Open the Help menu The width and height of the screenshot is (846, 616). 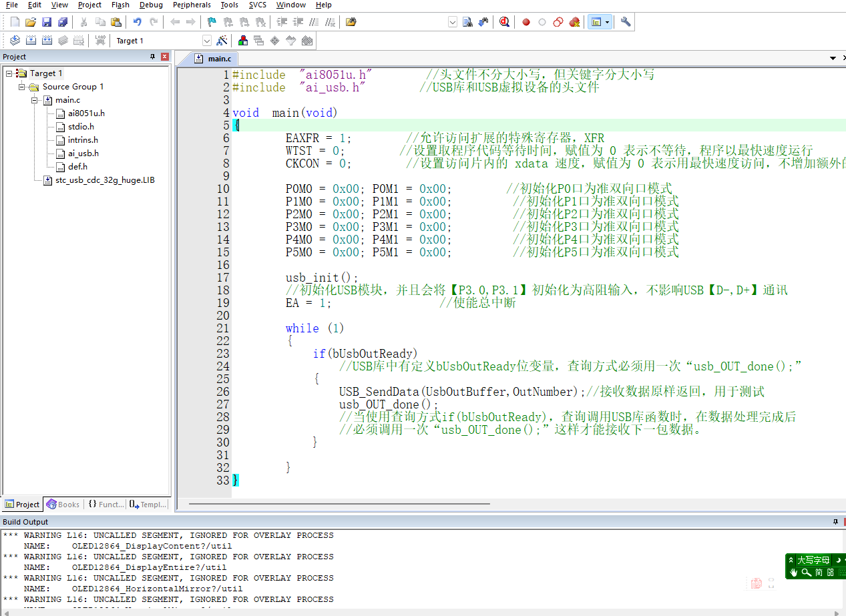coord(323,5)
